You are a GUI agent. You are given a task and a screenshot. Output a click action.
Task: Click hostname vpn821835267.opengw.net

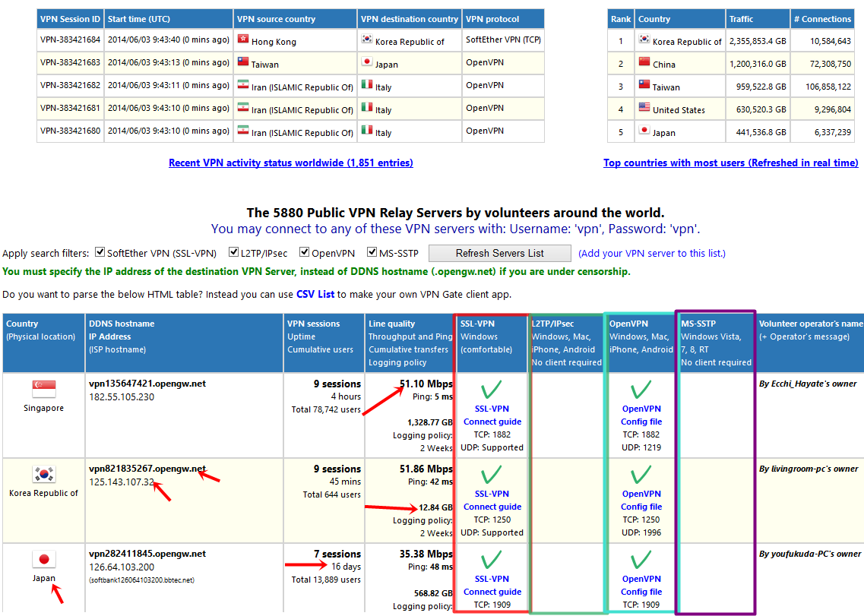point(147,469)
